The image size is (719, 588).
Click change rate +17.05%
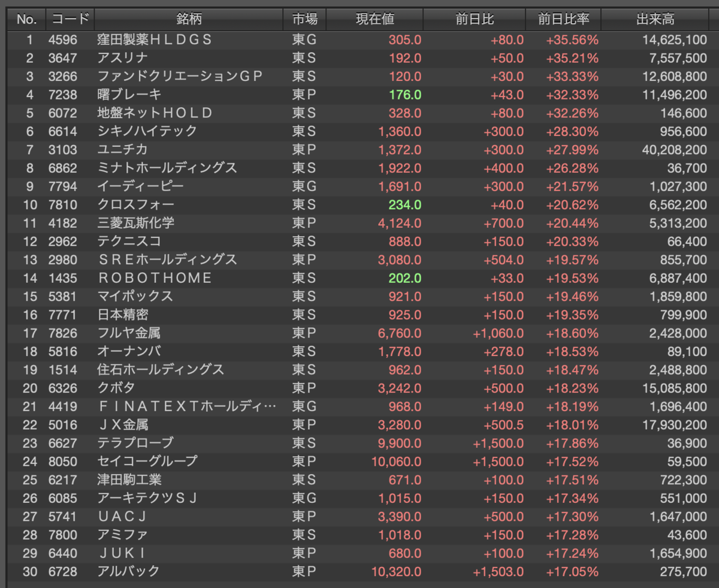click(572, 571)
